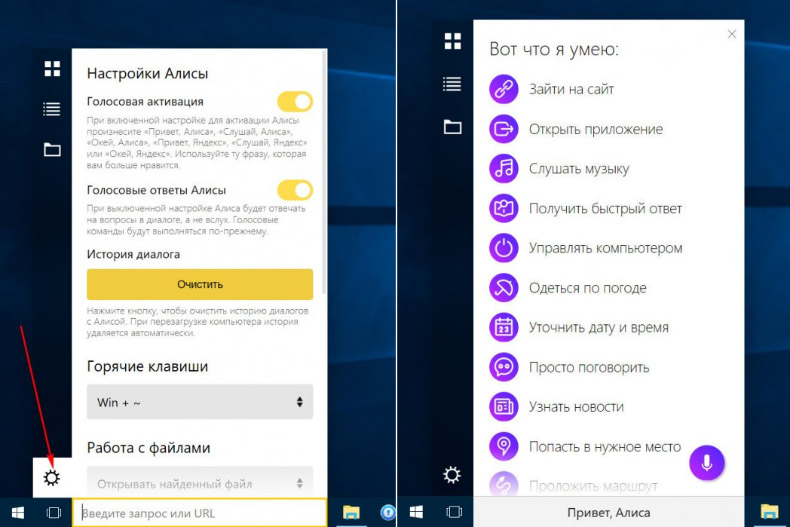Viewport: 790px width, 527px height.
Task: Open File Explorer in left taskbar
Action: (x=351, y=512)
